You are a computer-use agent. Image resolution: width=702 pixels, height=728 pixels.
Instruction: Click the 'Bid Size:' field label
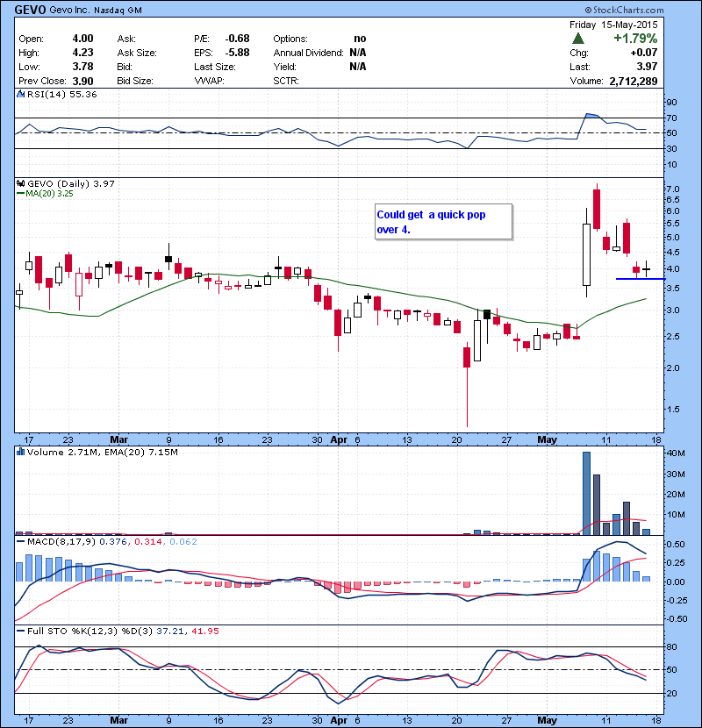(135, 81)
